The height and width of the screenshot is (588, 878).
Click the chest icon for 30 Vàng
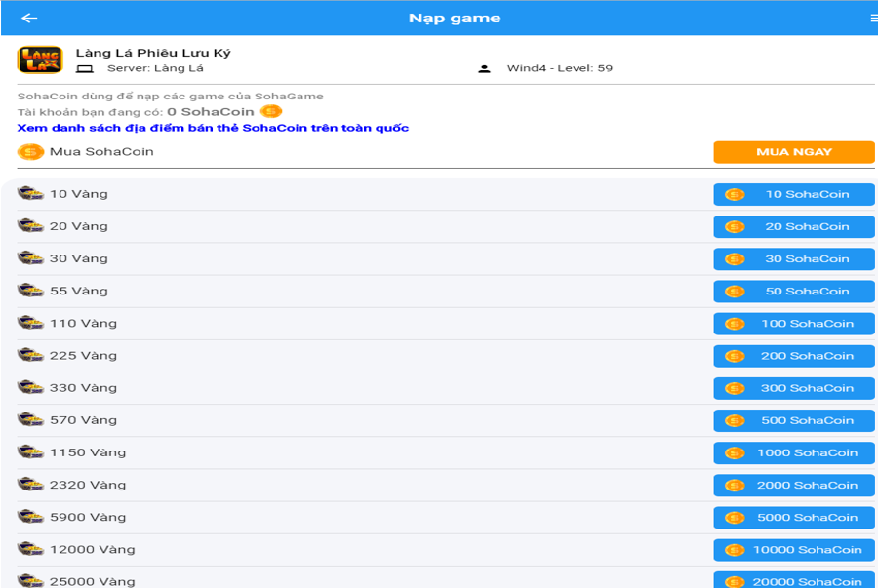click(x=30, y=258)
